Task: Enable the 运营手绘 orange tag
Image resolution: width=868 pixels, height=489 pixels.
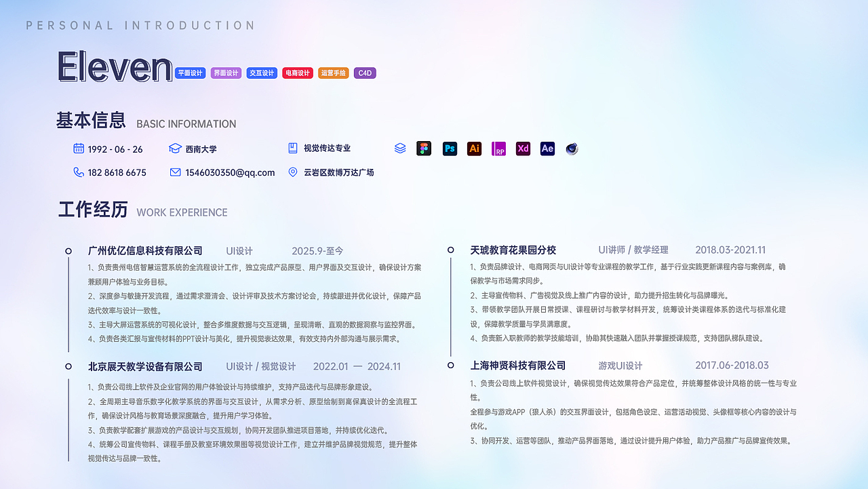Action: [x=334, y=73]
